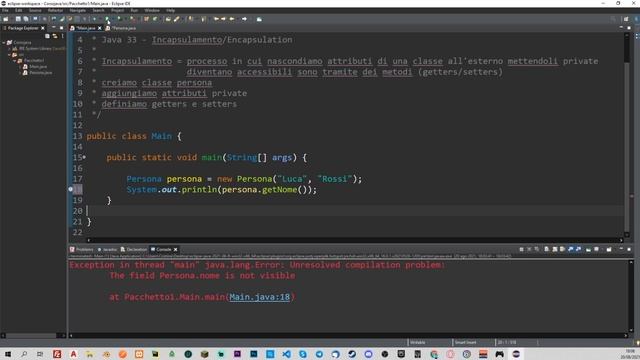Open the Project menu

[x=118, y=10]
